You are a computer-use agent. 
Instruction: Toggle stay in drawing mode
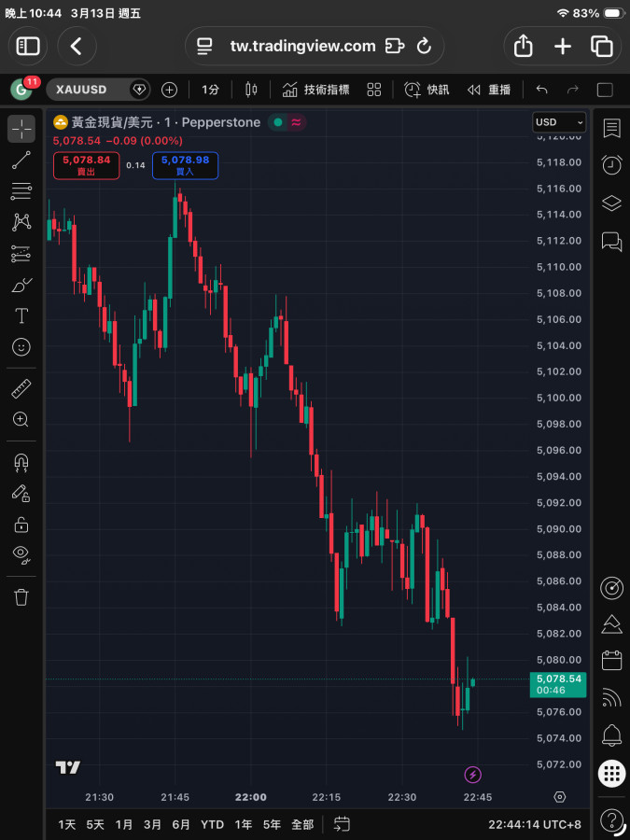pos(21,493)
